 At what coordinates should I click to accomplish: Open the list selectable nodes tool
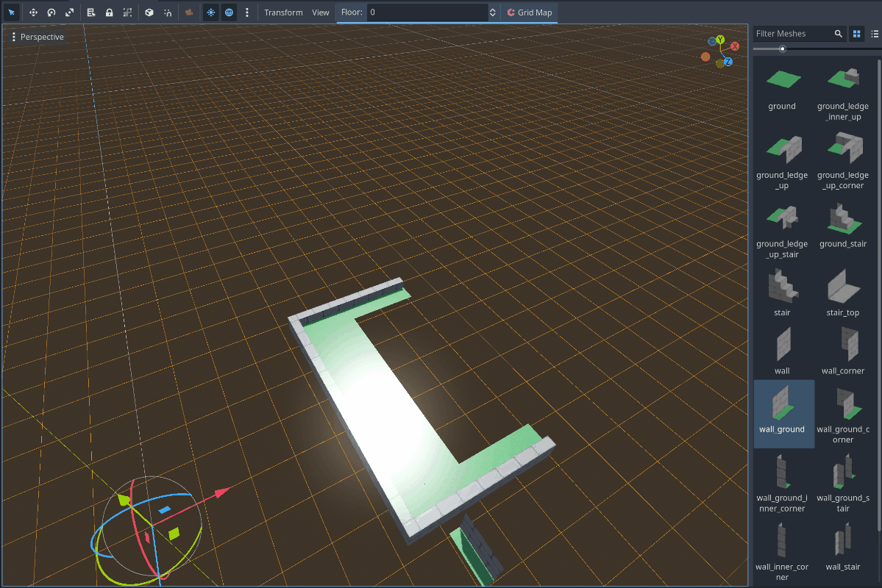tap(91, 12)
